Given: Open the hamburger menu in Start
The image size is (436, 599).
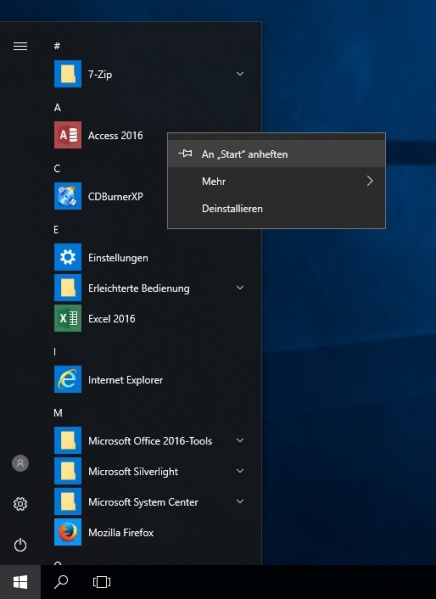Looking at the screenshot, I should pos(20,46).
